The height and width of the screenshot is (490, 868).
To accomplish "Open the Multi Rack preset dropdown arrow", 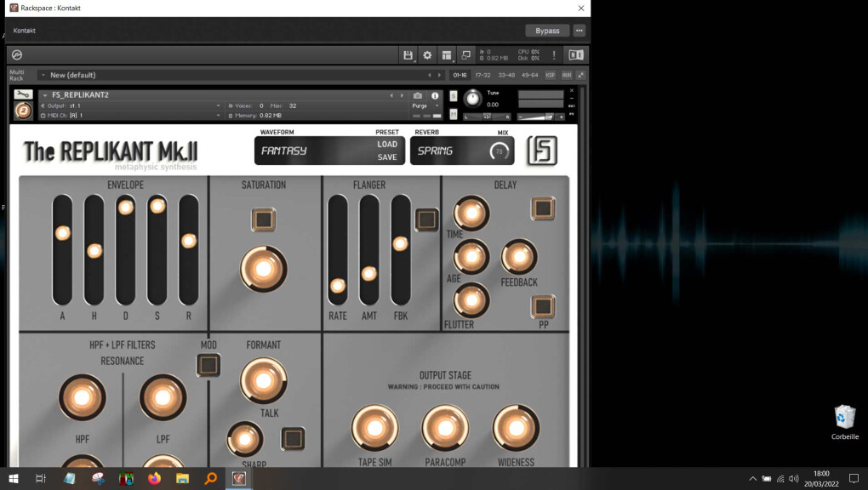I will [x=43, y=75].
